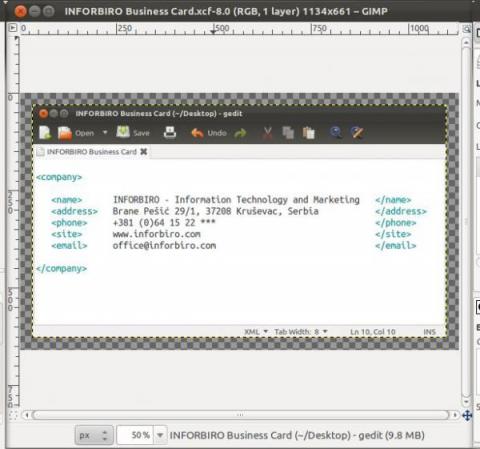The height and width of the screenshot is (449, 480).
Task: Click the Copy icon in gedit toolbar
Action: click(x=288, y=132)
